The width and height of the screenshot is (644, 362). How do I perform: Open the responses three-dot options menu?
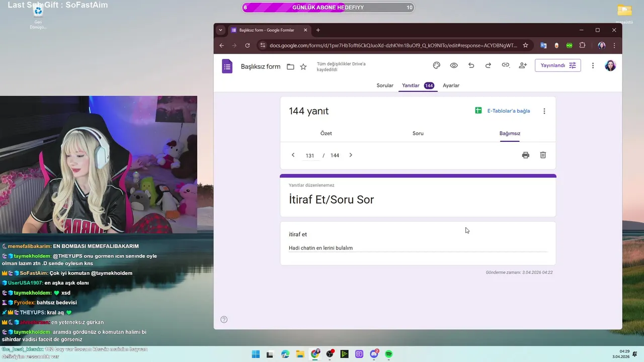pos(544,111)
